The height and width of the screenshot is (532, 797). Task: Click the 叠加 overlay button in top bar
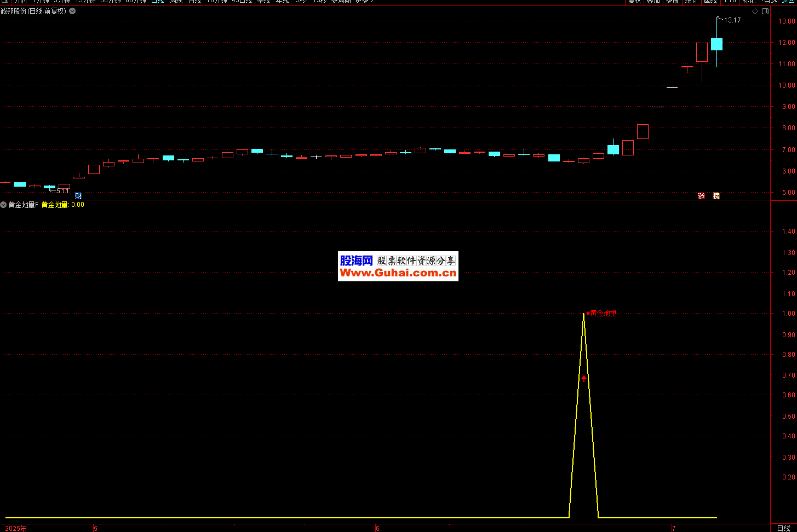[653, 2]
